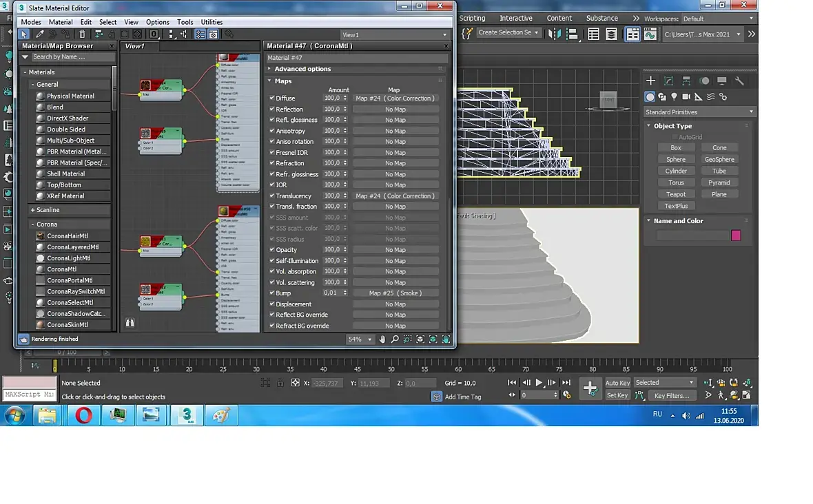Click the Bump Map #25 Smoke button
813x504 pixels.
[x=395, y=293]
